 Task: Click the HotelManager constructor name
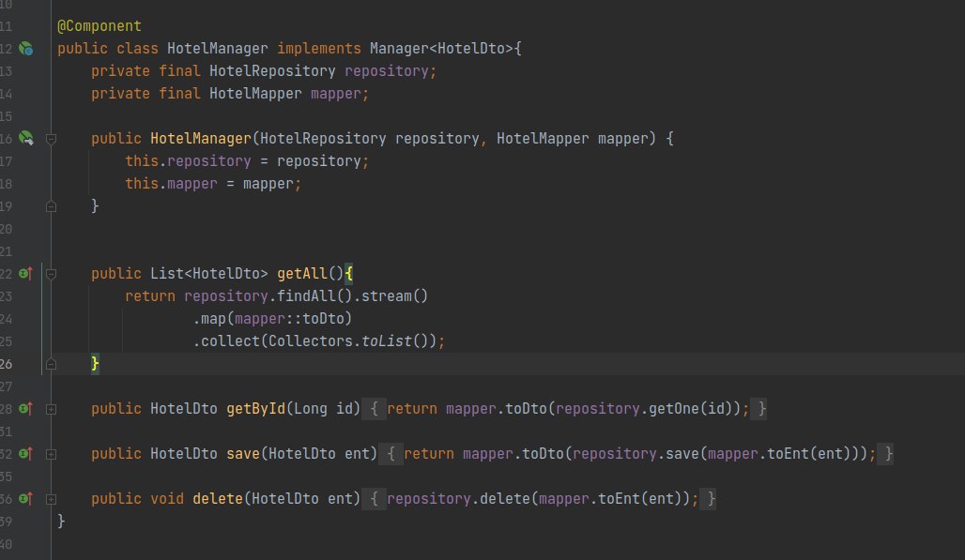pyautogui.click(x=201, y=138)
